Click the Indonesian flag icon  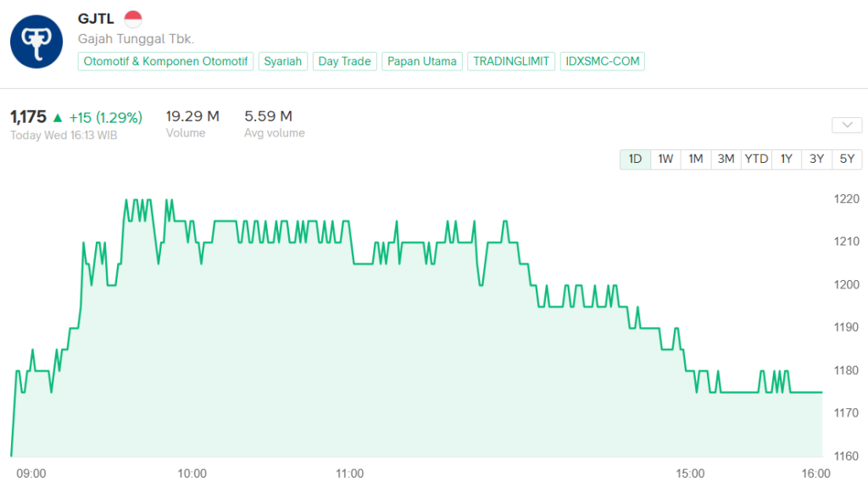tap(133, 19)
